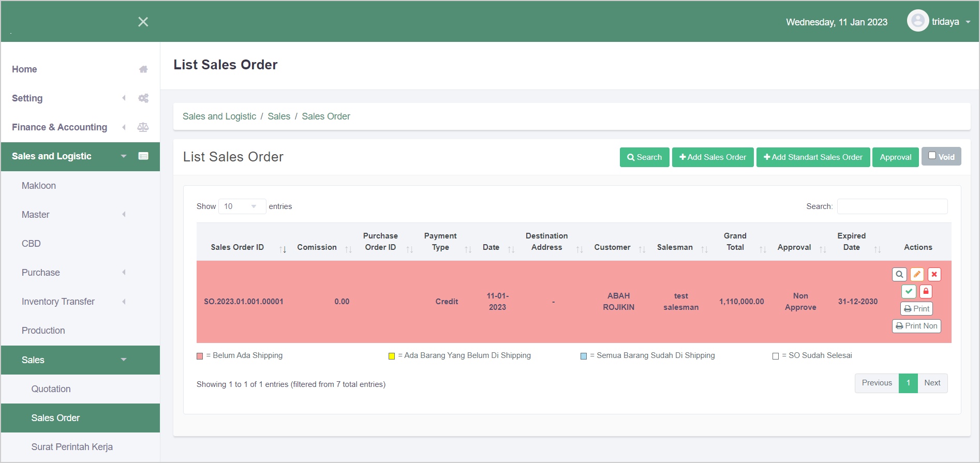Click the table Search input field
This screenshot has width=980, height=463.
coord(892,206)
